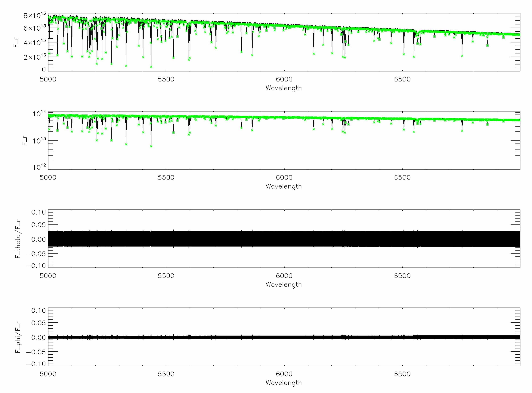Click the 2×10^13 tick label of linear F_r plot

pos(34,57)
